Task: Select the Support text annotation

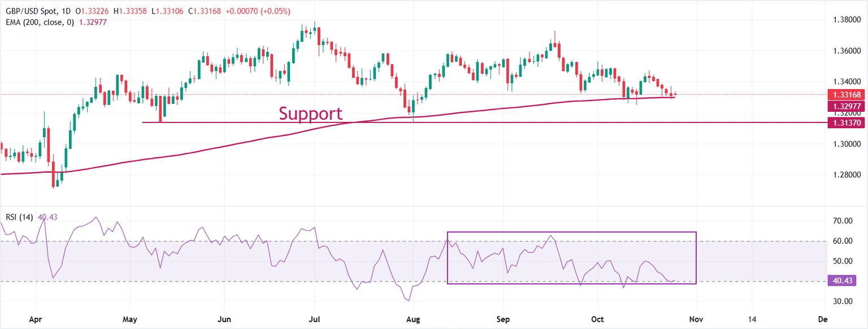Action: [311, 114]
